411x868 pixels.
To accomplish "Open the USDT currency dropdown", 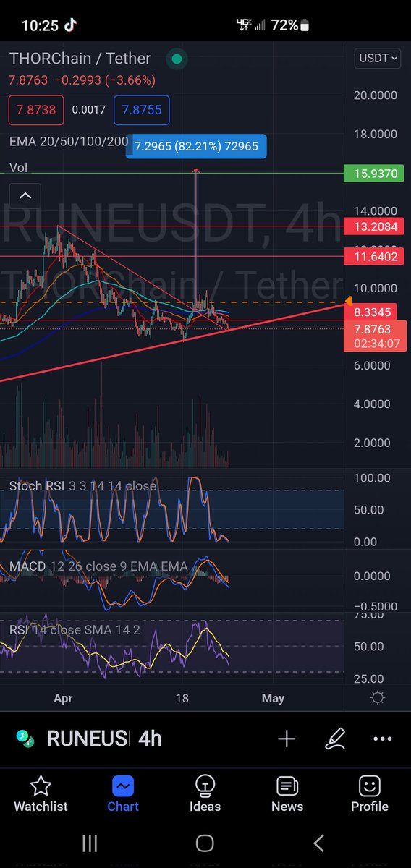I will tap(378, 59).
